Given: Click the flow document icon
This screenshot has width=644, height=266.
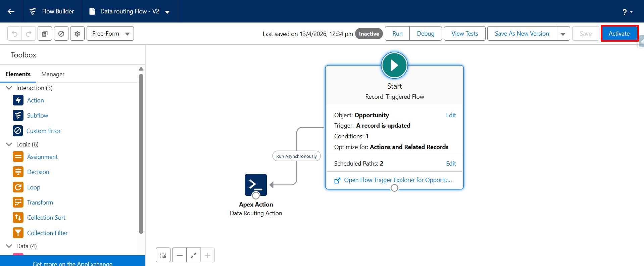Looking at the screenshot, I should [x=92, y=11].
